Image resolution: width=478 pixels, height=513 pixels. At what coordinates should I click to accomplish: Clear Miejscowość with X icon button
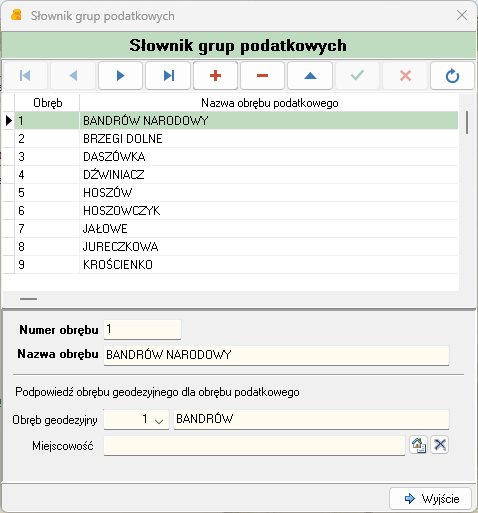pos(440,445)
